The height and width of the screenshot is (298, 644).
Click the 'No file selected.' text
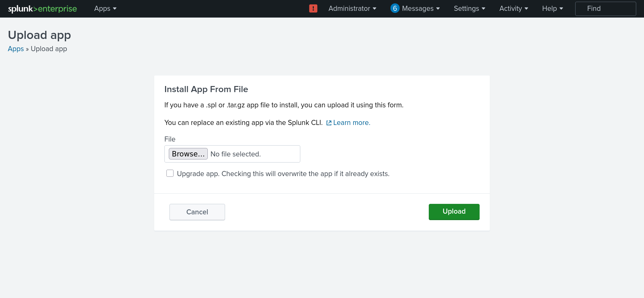[236, 154]
